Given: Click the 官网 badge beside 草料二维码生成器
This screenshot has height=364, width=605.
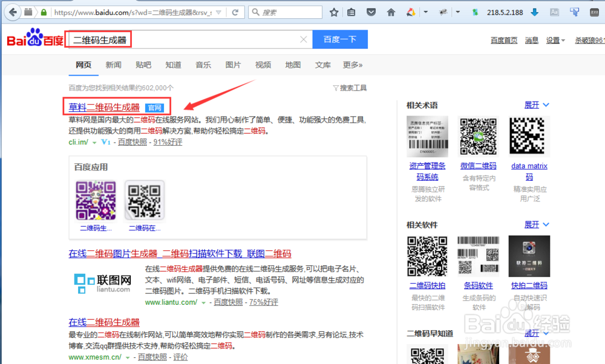Looking at the screenshot, I should click(x=154, y=108).
